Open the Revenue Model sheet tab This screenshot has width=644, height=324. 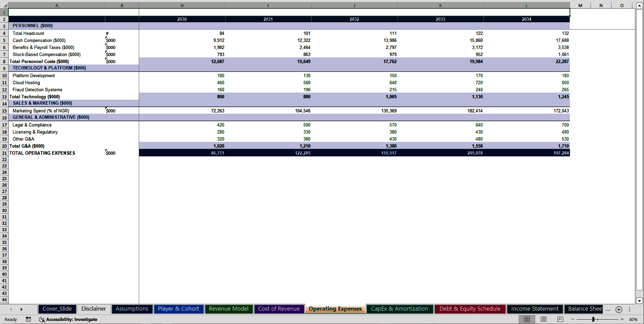click(x=228, y=309)
